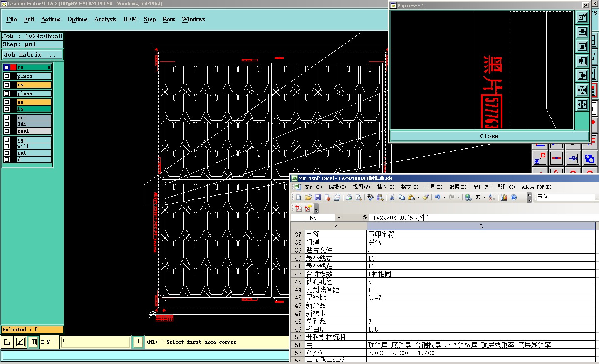This screenshot has width=599, height=364.
Task: Expand the PDF toolbar options arrow
Action: point(316,209)
